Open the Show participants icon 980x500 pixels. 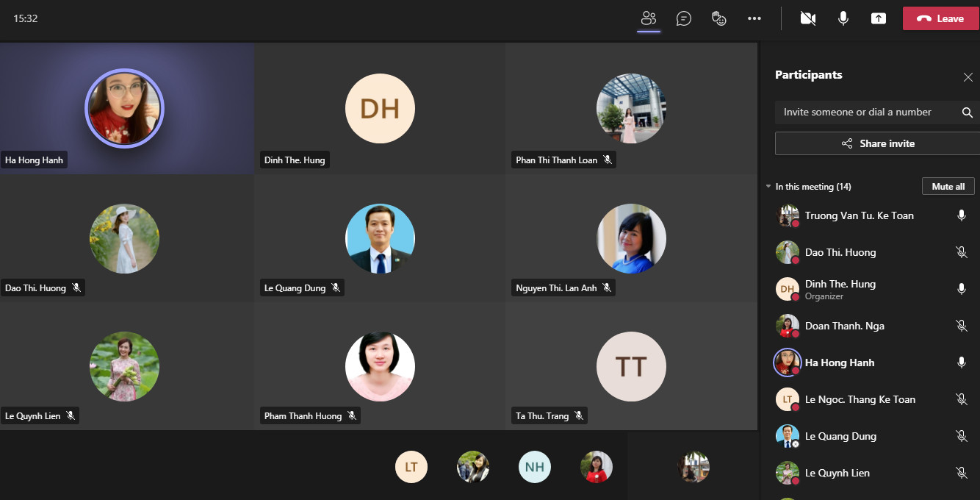[648, 18]
